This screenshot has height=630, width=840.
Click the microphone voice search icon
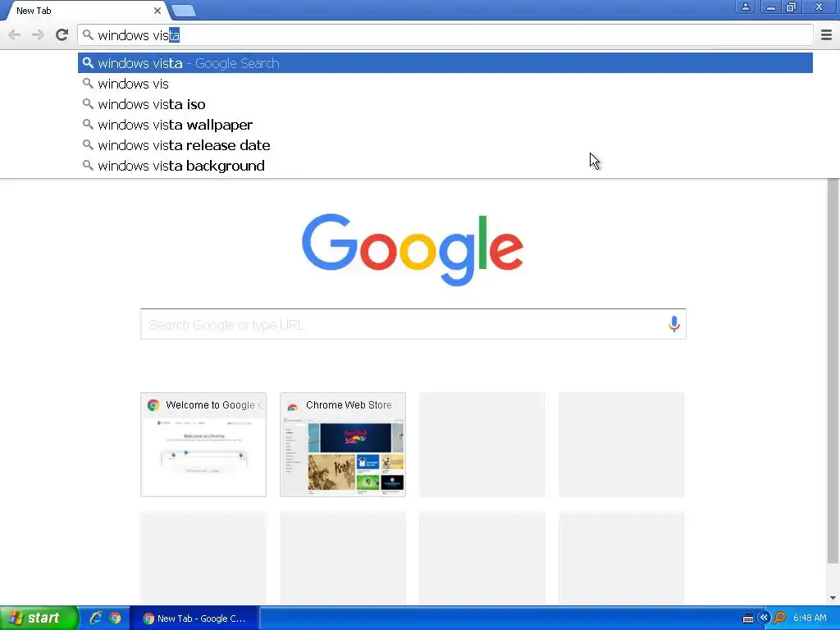coord(674,323)
